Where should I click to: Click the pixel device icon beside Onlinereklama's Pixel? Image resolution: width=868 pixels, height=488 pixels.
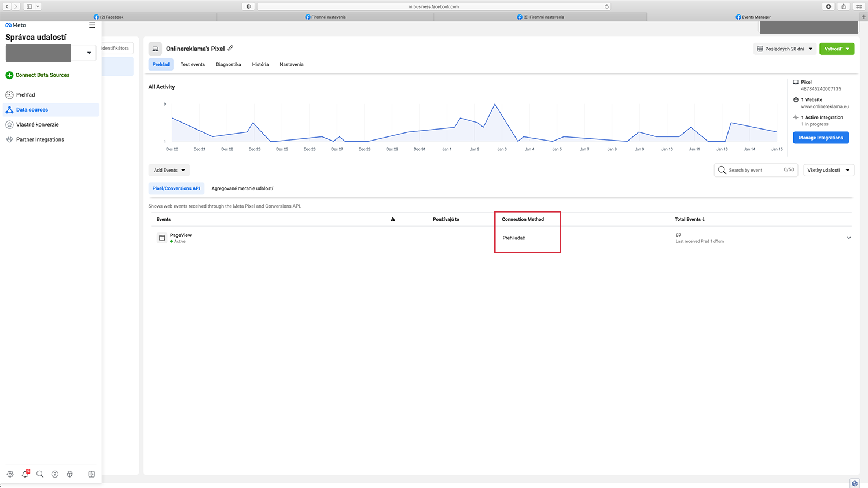pyautogui.click(x=155, y=49)
